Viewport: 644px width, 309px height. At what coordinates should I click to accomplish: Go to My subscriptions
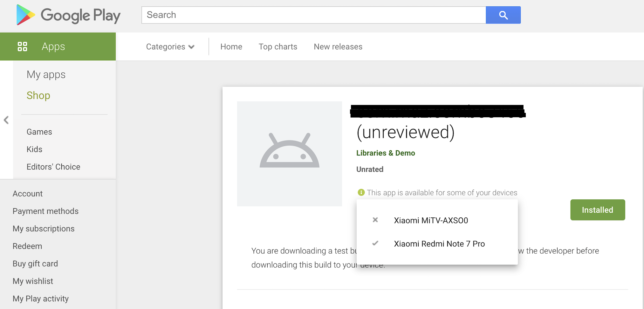coord(44,229)
